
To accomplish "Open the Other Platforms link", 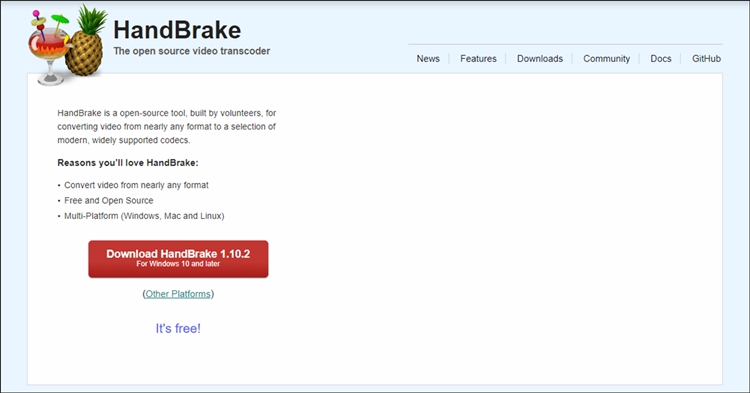I will pos(178,294).
